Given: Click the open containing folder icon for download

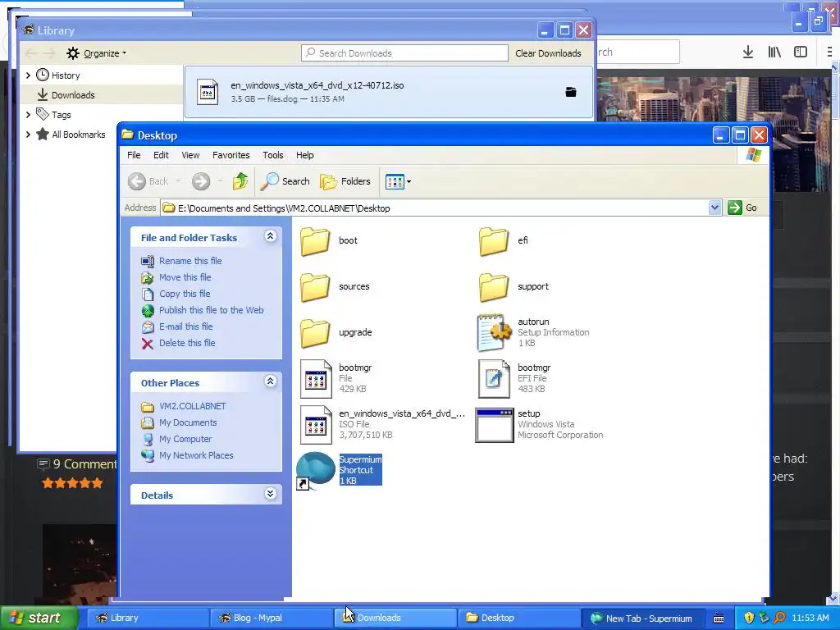Looking at the screenshot, I should click(571, 92).
